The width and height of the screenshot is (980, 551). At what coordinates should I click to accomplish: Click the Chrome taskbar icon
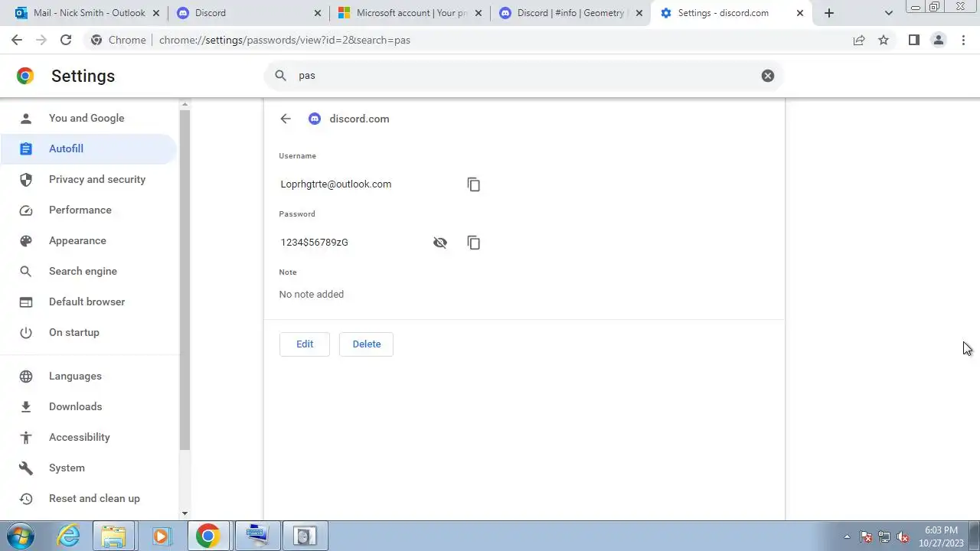click(207, 536)
